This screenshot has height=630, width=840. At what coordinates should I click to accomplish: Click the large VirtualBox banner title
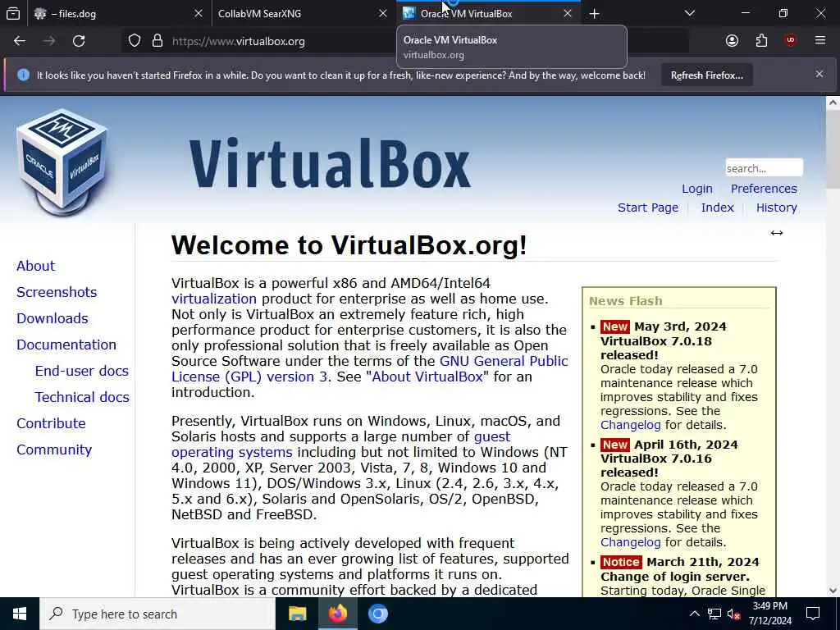tap(330, 163)
